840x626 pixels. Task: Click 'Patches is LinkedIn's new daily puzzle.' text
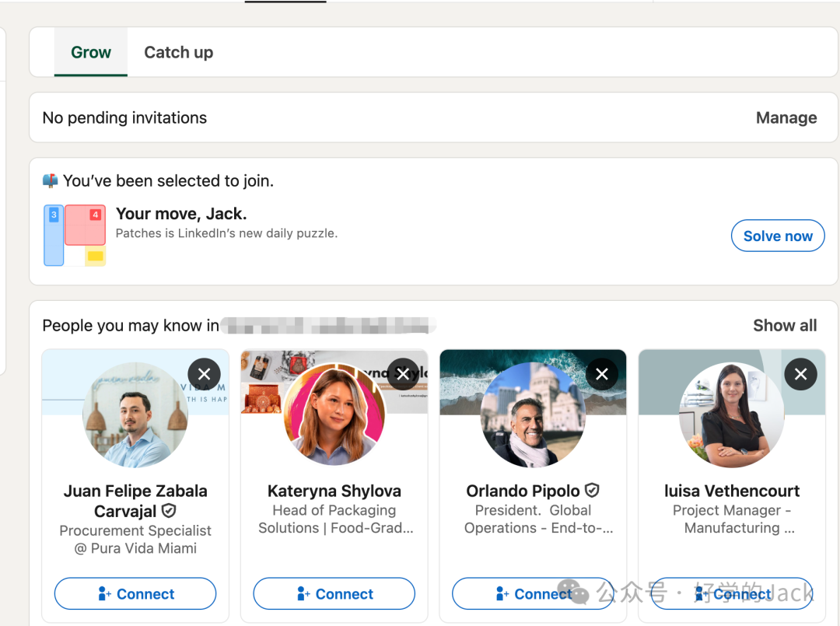226,233
